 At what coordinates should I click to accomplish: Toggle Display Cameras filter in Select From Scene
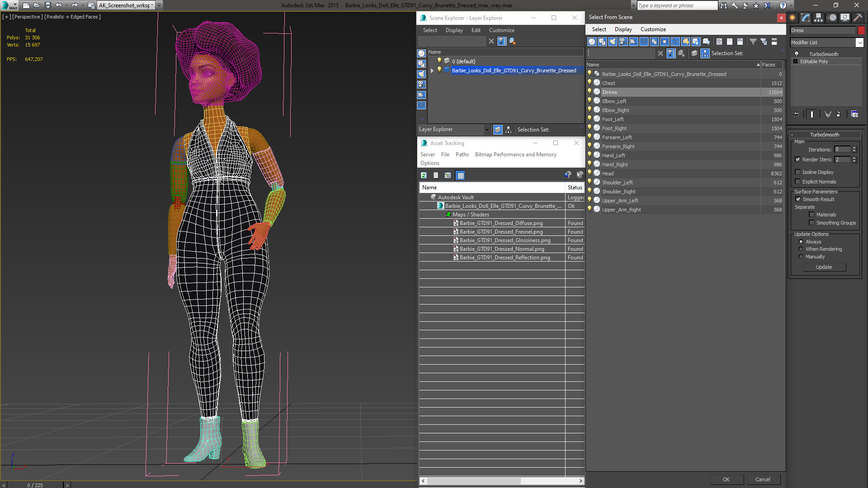623,42
